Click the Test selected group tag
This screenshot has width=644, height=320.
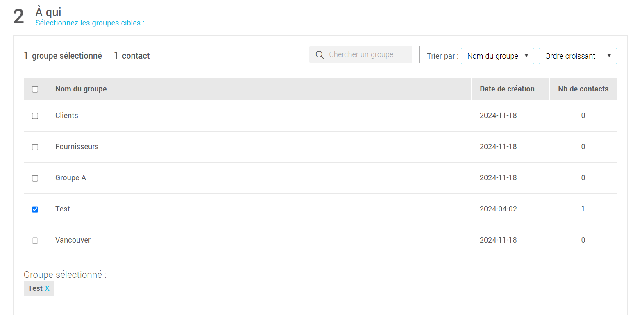point(35,288)
